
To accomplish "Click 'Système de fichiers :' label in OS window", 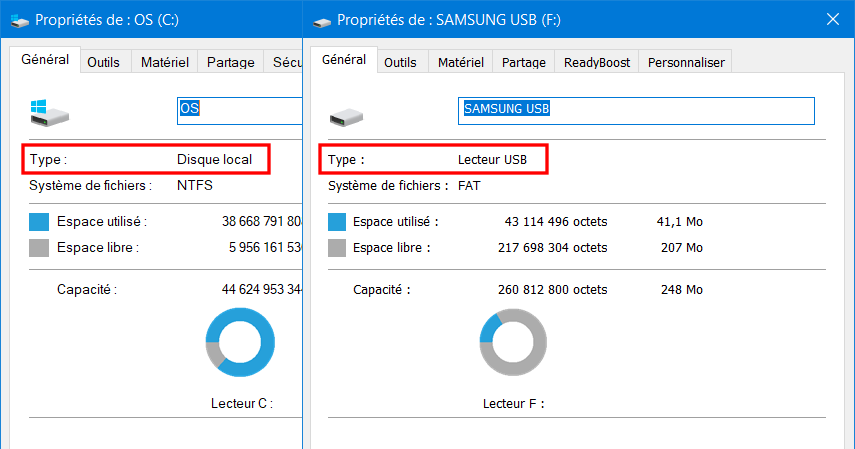I will pos(90,185).
